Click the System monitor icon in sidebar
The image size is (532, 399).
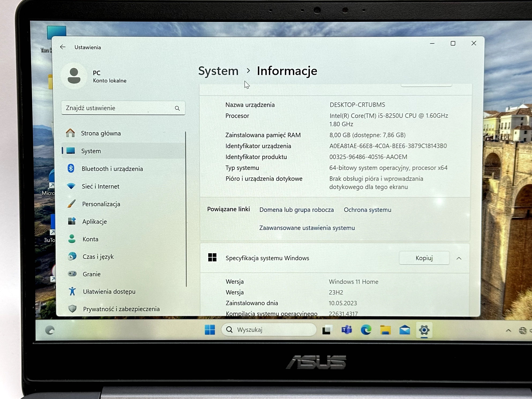tap(71, 151)
